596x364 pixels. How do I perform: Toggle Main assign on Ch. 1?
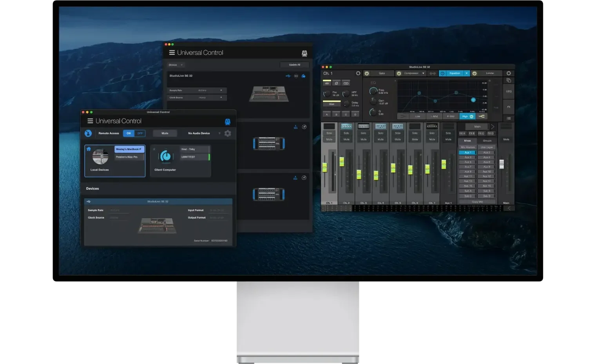click(x=332, y=104)
